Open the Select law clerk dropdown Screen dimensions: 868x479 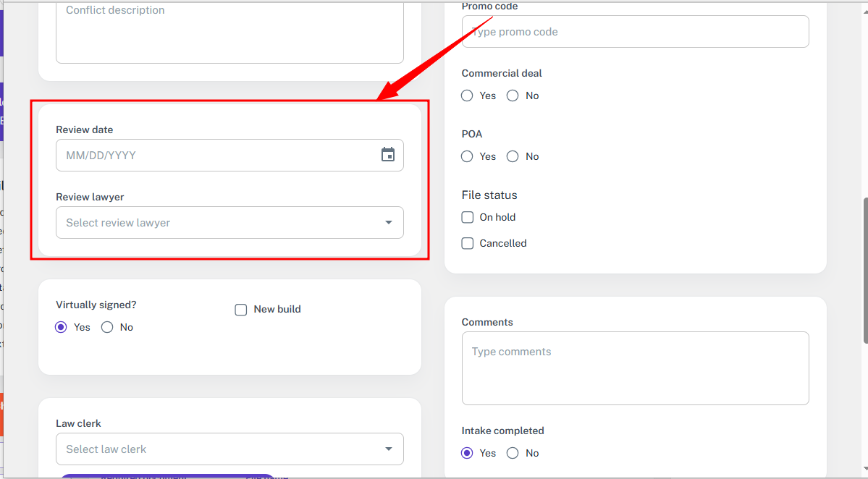pyautogui.click(x=229, y=449)
